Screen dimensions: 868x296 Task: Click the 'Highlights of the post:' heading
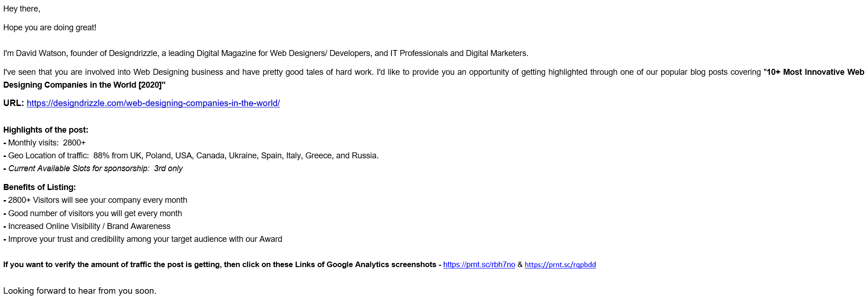[x=45, y=130]
